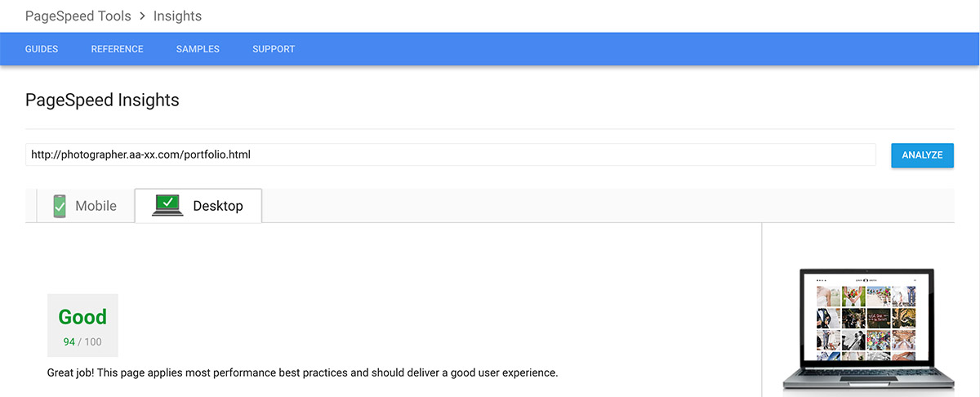The image size is (980, 397).
Task: Click the 94 / 100 score value
Action: tap(82, 341)
